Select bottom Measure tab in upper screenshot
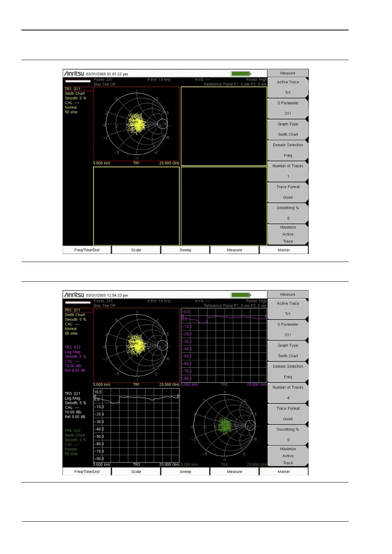Screen dimensions: 392x554 point(234,250)
